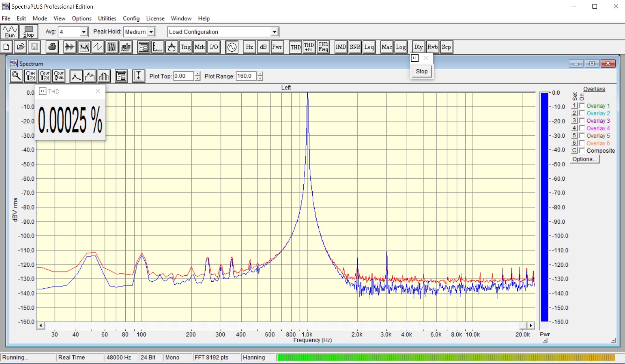Enable the Overlay 1 checkbox
Viewport: 625px width, 364px height.
(582, 106)
